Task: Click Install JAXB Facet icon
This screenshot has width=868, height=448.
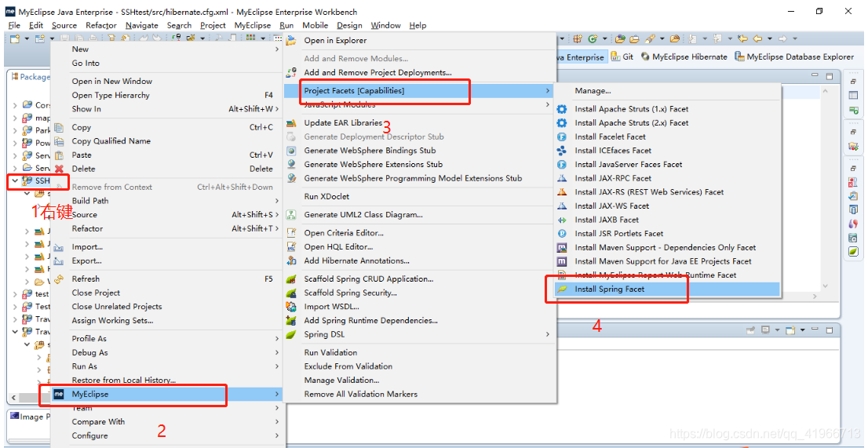Action: 562,220
